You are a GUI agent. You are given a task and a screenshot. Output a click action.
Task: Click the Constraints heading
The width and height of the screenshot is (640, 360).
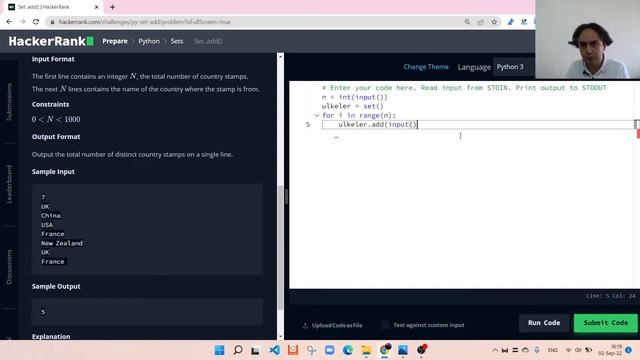(50, 104)
